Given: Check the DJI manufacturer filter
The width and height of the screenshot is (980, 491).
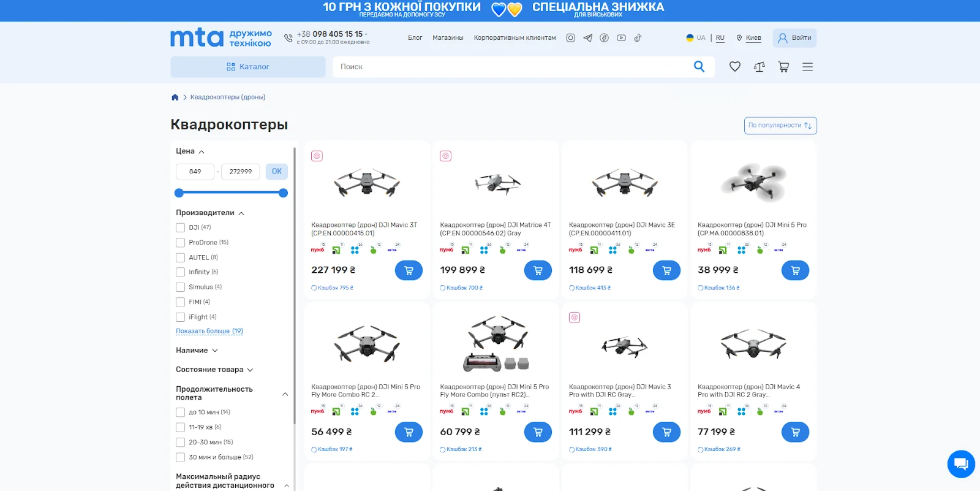Looking at the screenshot, I should click(x=181, y=227).
